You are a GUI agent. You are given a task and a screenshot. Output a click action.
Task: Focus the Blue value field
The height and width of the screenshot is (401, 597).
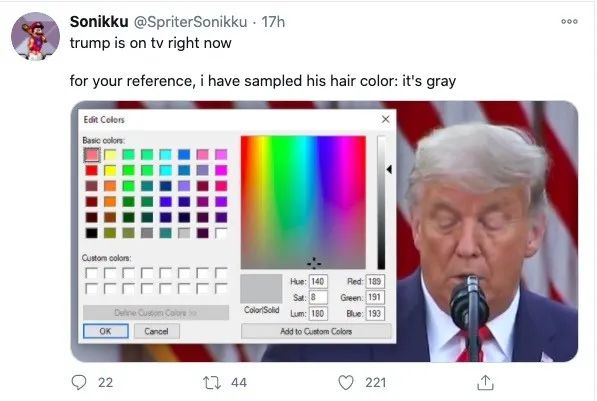[x=375, y=313]
